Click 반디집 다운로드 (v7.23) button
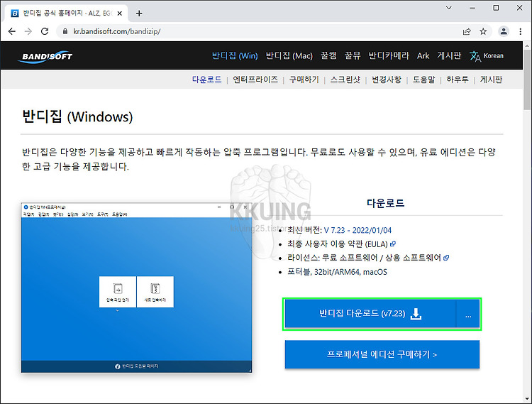Image resolution: width=532 pixels, height=404 pixels. [x=370, y=314]
